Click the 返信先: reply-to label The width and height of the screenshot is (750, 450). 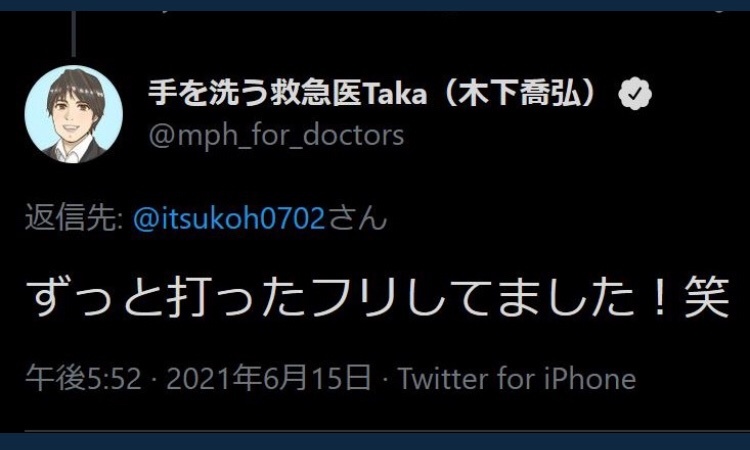coord(74,218)
